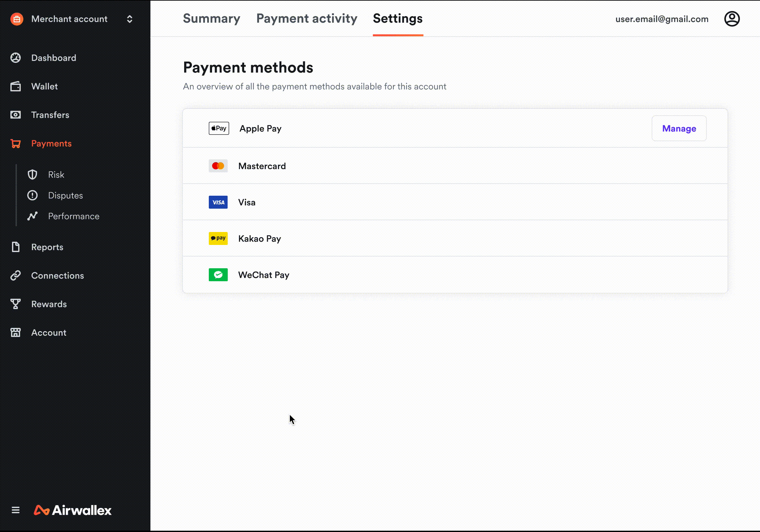Viewport: 760px width, 532px height.
Task: Click the Rewards trophy icon
Action: (16, 304)
